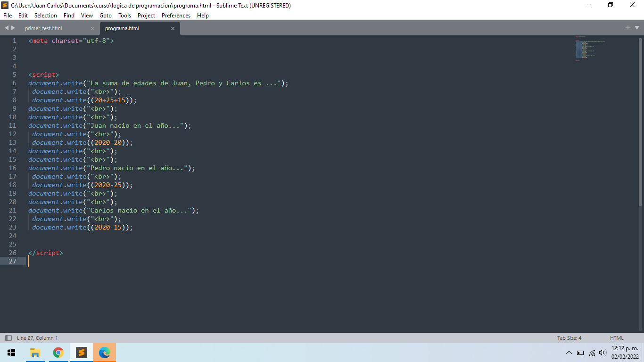Change Tab Size: 4 setting
Viewport: 644px width, 362px height.
[569, 338]
